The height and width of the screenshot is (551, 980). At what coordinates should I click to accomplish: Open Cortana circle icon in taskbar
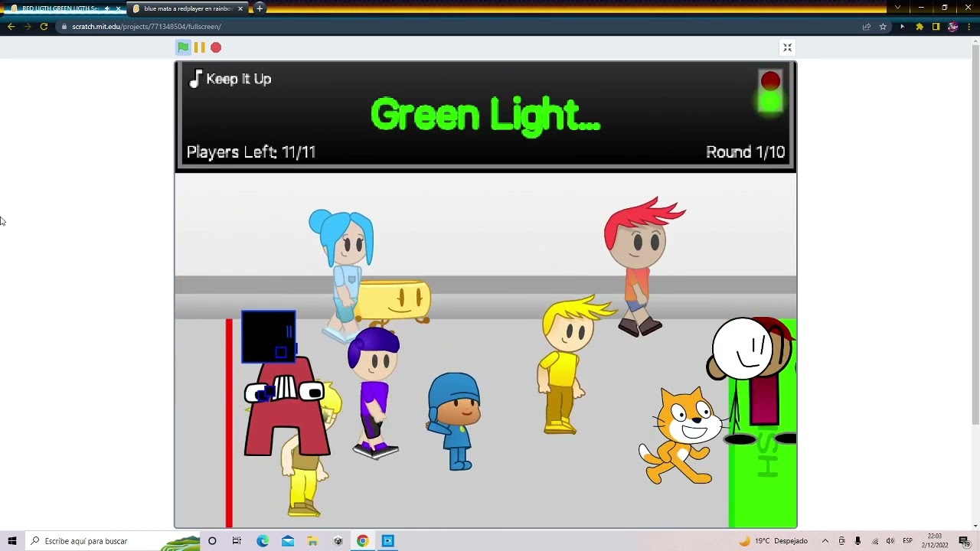(212, 541)
